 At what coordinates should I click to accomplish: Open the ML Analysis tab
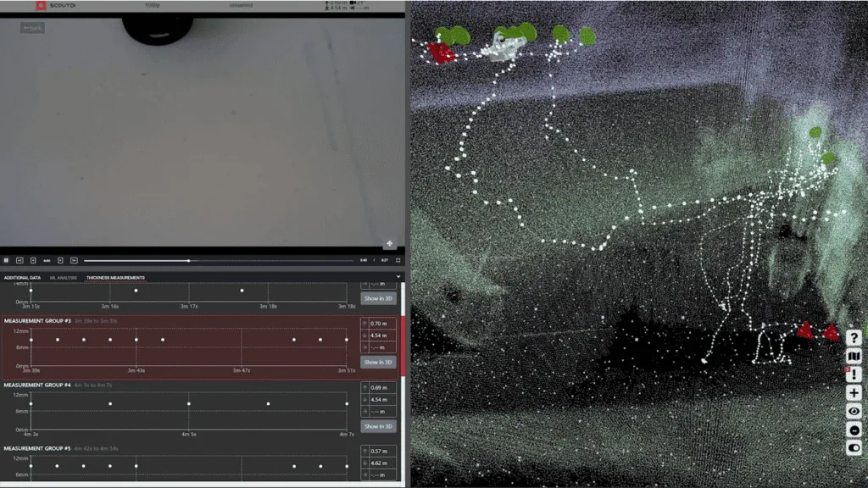[63, 278]
